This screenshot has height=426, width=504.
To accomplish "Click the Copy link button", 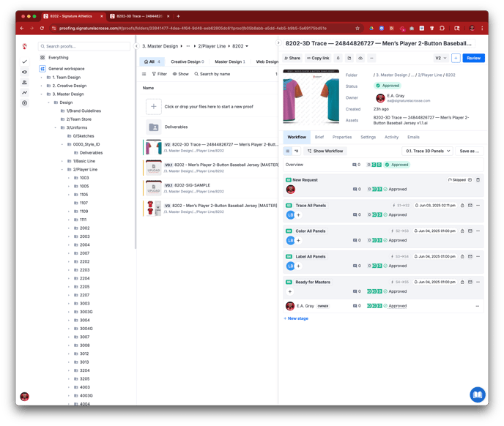I will tap(318, 58).
